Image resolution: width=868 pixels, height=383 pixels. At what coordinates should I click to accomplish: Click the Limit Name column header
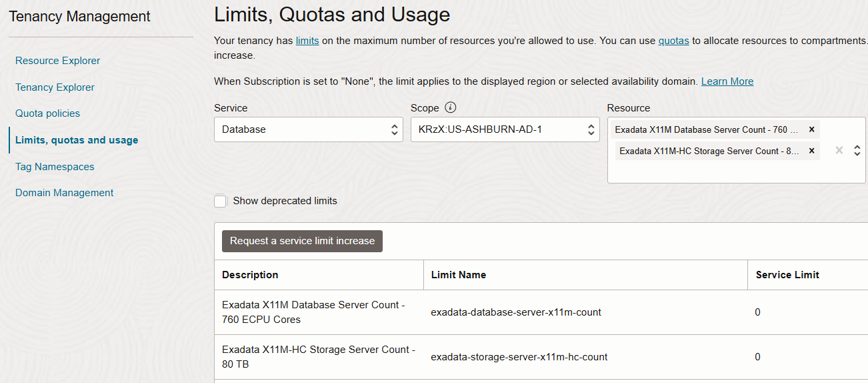point(459,275)
